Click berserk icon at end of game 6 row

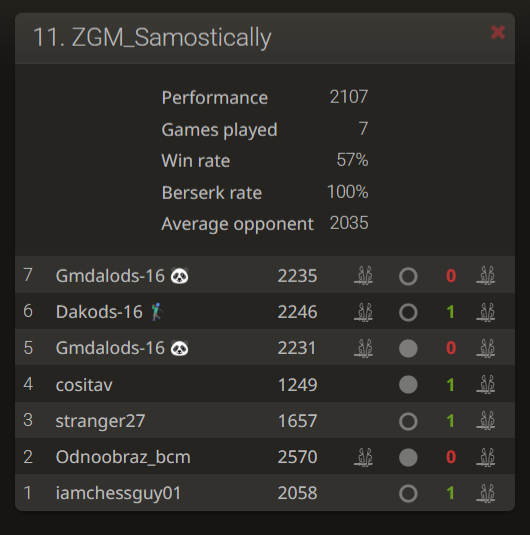485,312
